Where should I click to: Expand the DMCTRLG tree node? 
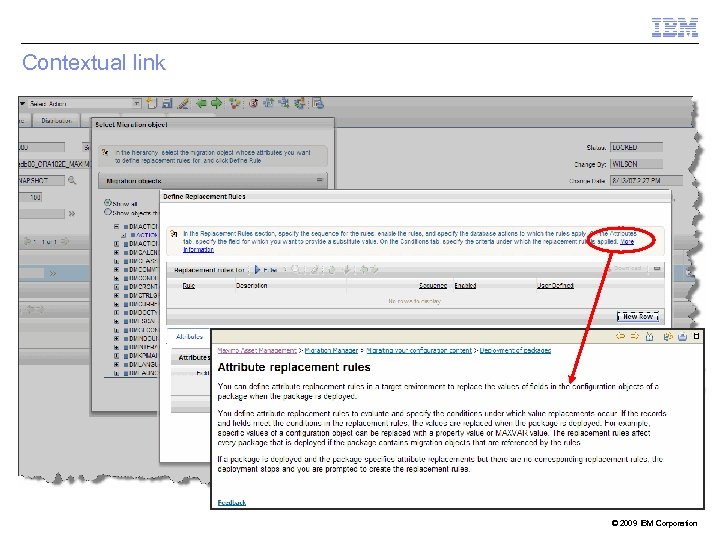tap(117, 295)
